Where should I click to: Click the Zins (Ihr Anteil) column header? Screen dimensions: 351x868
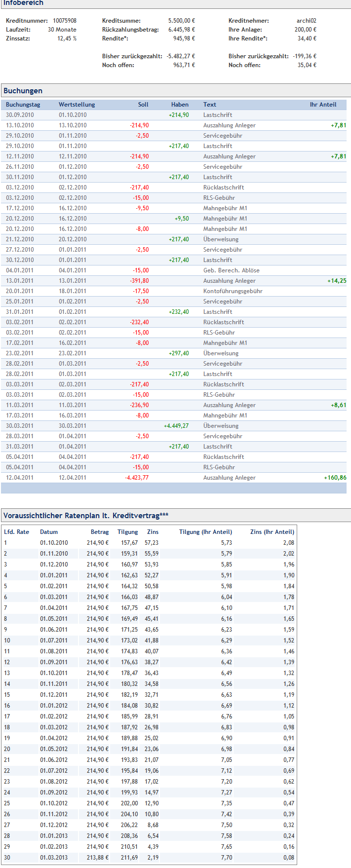point(272,532)
